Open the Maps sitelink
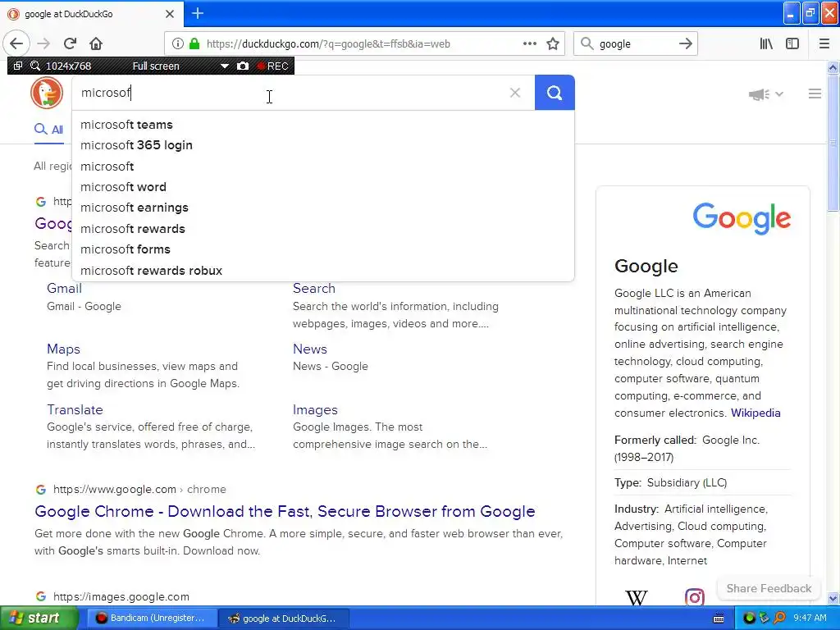Viewport: 840px width, 630px height. coord(63,349)
